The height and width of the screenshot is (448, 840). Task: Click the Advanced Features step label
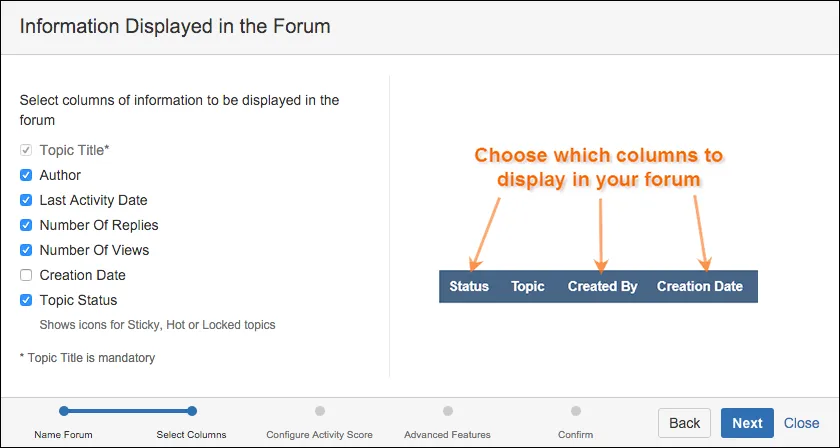point(447,435)
